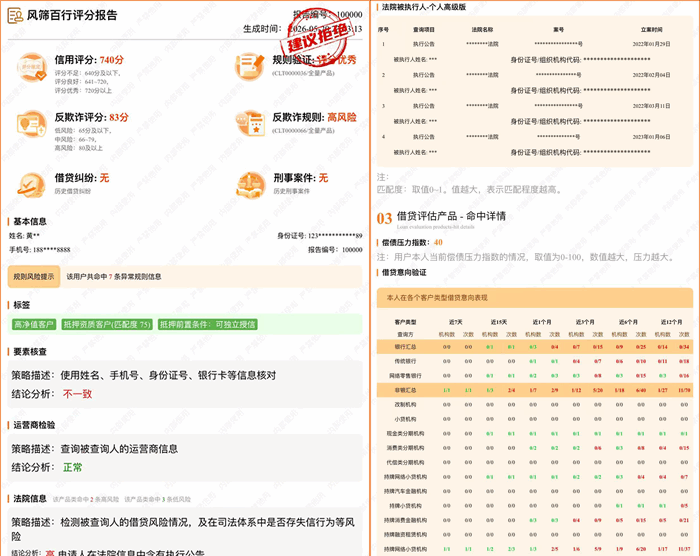The image size is (700, 556).
Task: Click the name field 姓名: 黄**
Action: click(x=24, y=235)
